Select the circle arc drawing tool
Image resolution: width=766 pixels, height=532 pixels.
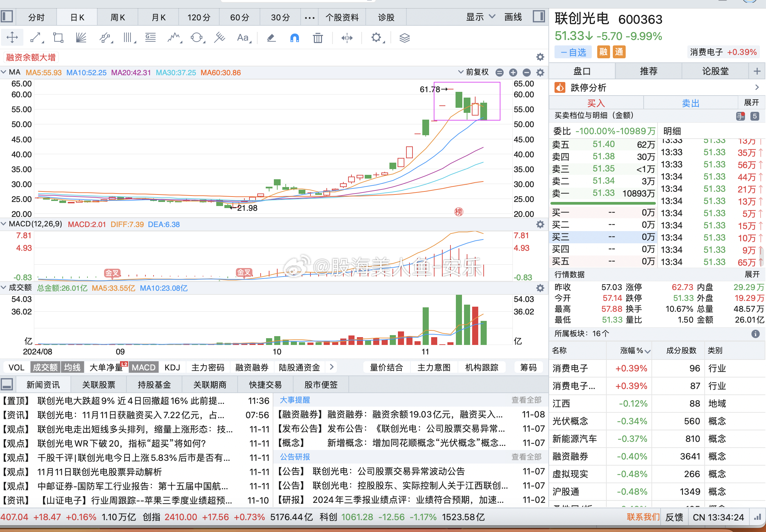tap(197, 38)
